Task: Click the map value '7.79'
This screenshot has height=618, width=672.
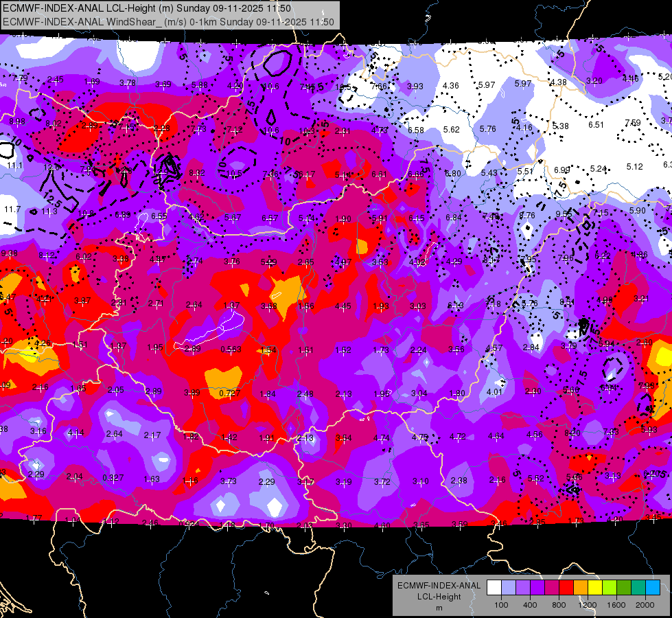Action: click(x=20, y=78)
